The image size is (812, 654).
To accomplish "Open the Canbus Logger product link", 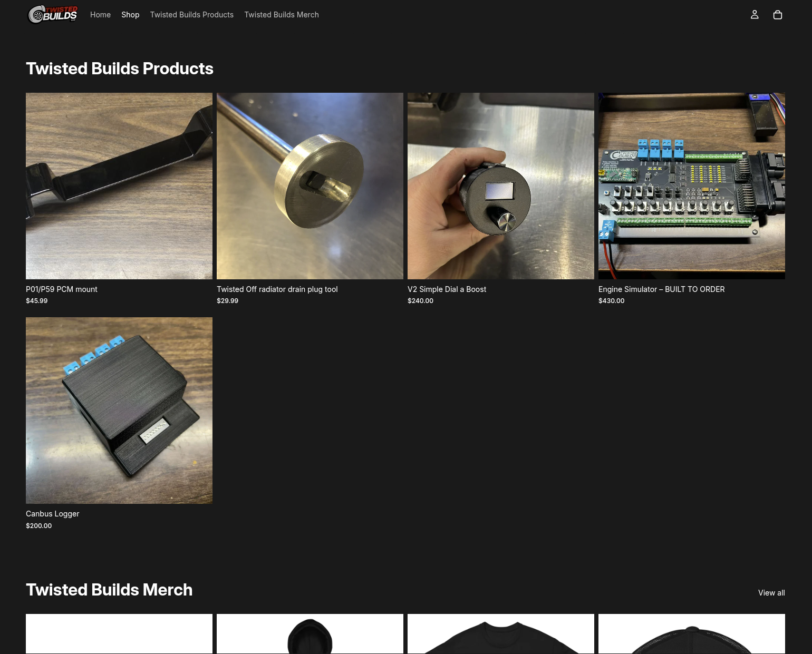I will coord(53,514).
